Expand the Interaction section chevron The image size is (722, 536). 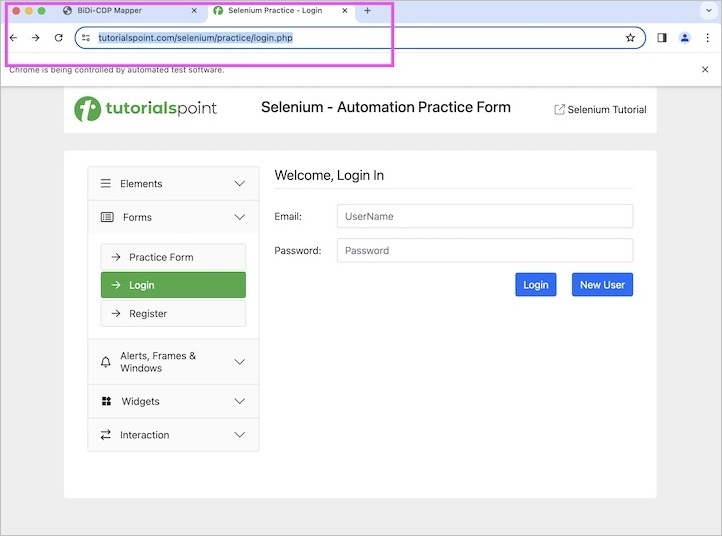pyautogui.click(x=239, y=435)
